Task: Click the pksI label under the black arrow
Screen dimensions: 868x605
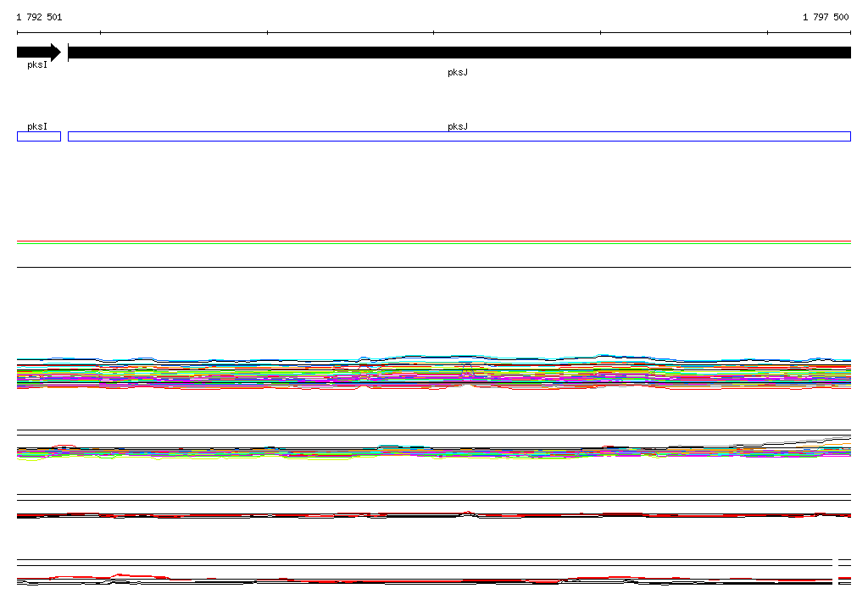Action: (x=37, y=64)
